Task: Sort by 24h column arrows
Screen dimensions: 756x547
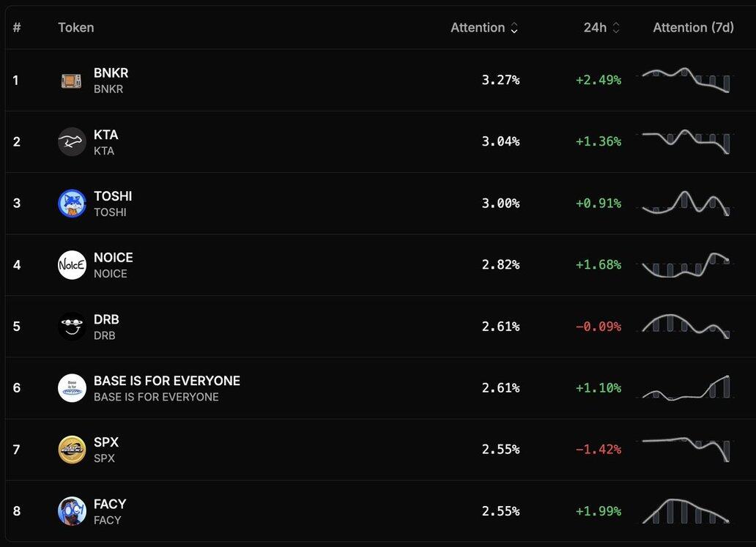Action: tap(616, 28)
